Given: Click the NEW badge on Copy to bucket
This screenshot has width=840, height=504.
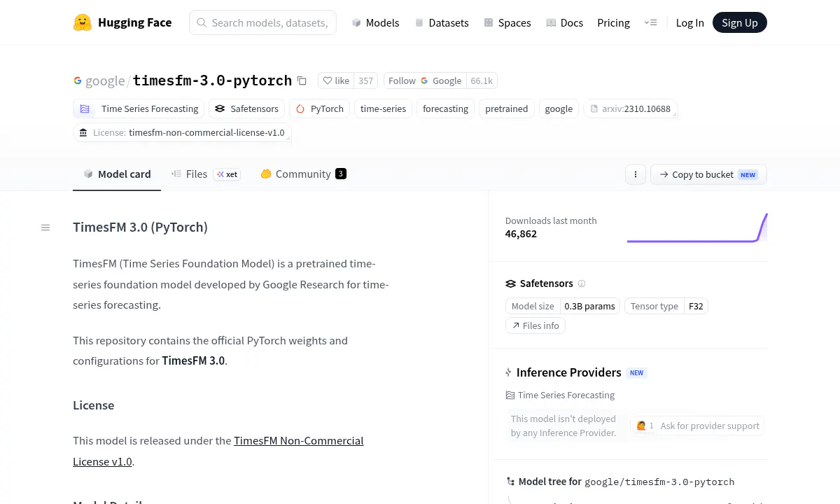Looking at the screenshot, I should (748, 174).
